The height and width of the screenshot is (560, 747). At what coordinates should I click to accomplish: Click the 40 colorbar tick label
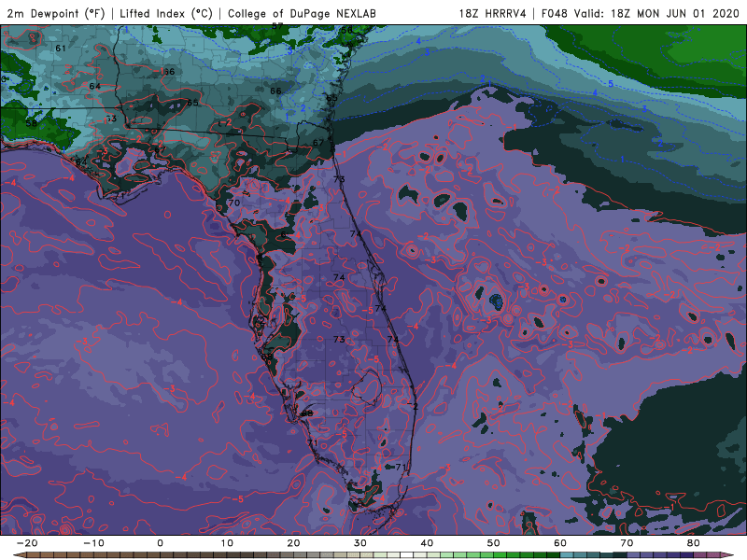[x=427, y=543]
